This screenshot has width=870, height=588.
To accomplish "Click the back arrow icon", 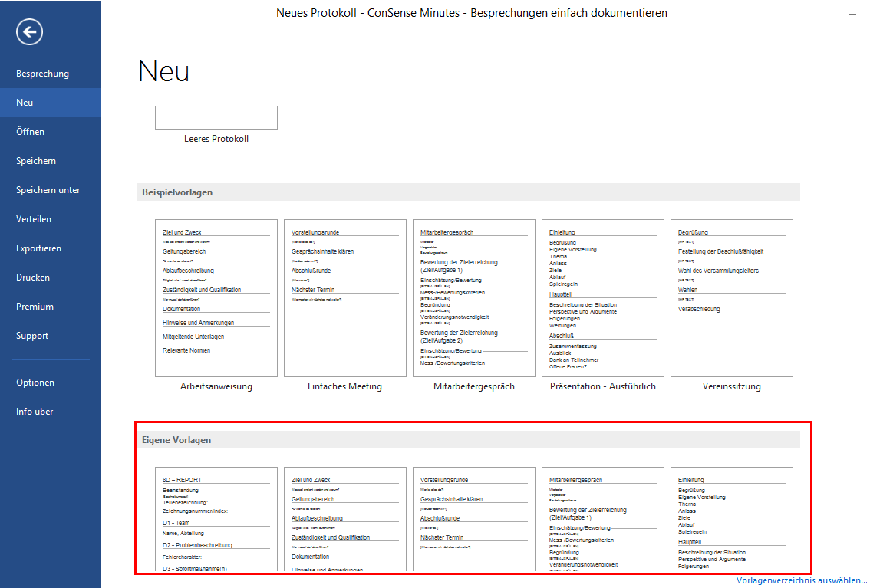I will click(29, 31).
